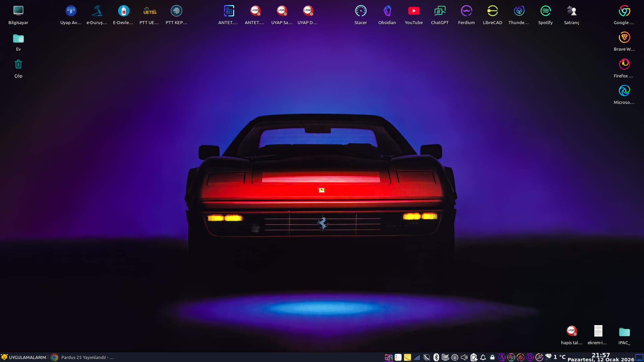This screenshot has height=362, width=644.
Task: Click the weather 1 °C applet
Action: (x=556, y=357)
